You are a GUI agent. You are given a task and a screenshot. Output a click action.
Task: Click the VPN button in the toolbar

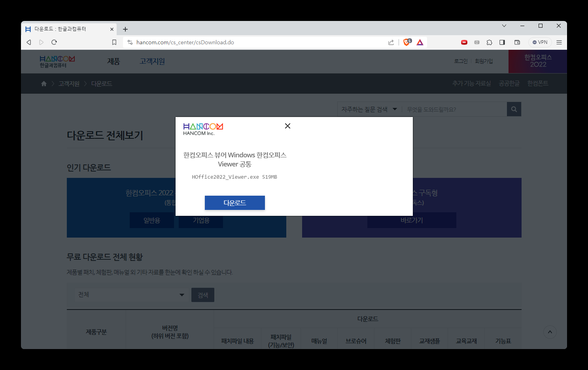pos(540,42)
